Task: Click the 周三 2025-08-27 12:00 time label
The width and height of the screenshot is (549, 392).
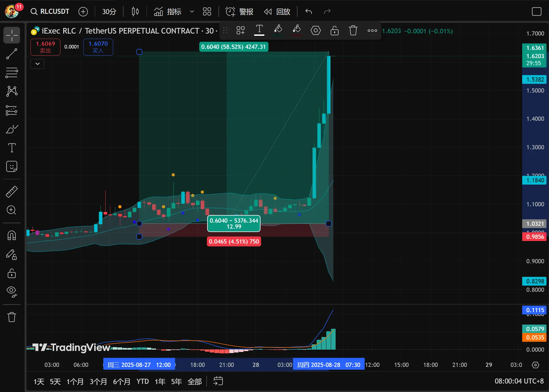Action: point(139,365)
